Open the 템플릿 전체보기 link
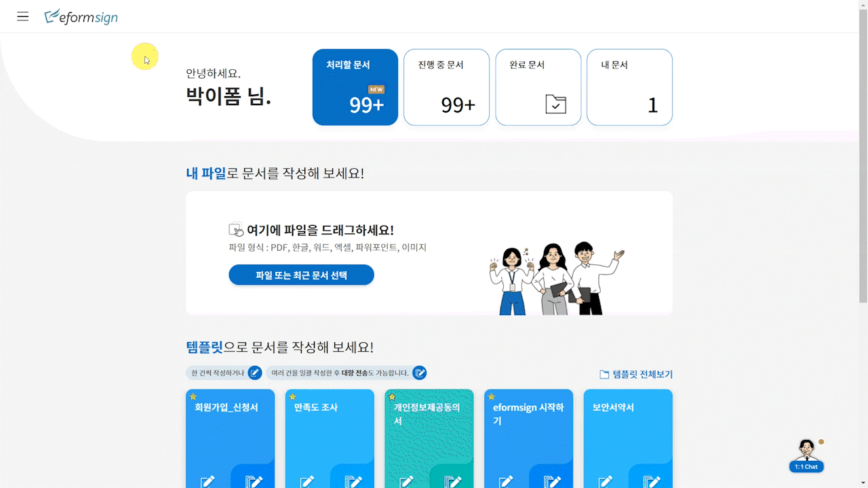The height and width of the screenshot is (488, 868). pyautogui.click(x=636, y=374)
